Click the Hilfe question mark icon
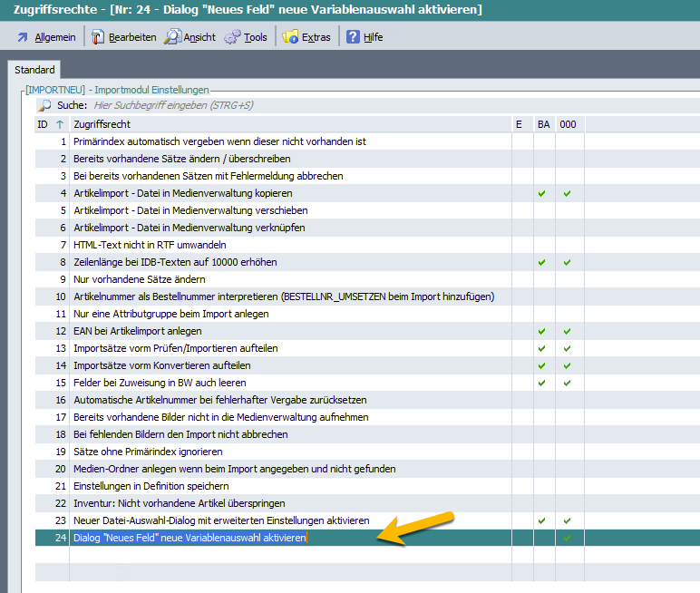 coord(353,37)
